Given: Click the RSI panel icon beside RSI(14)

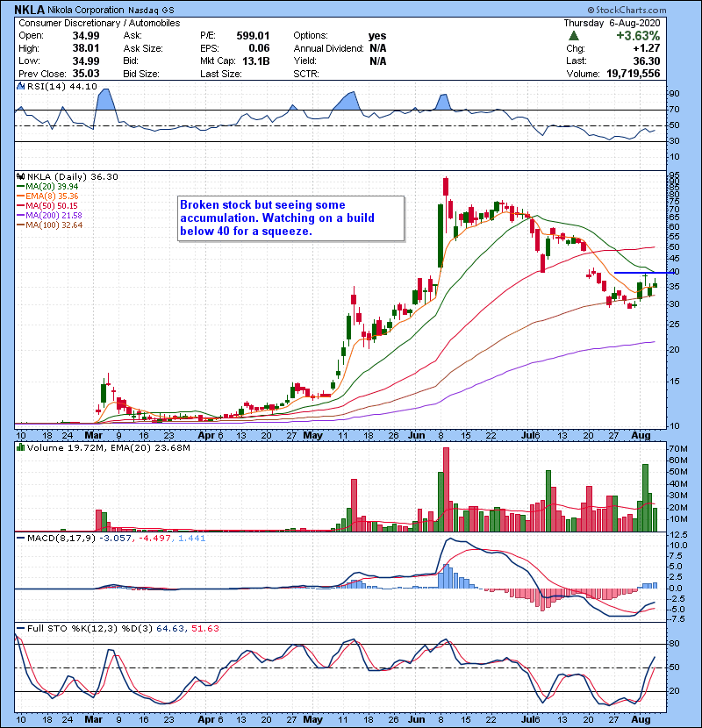Looking at the screenshot, I should point(20,86).
